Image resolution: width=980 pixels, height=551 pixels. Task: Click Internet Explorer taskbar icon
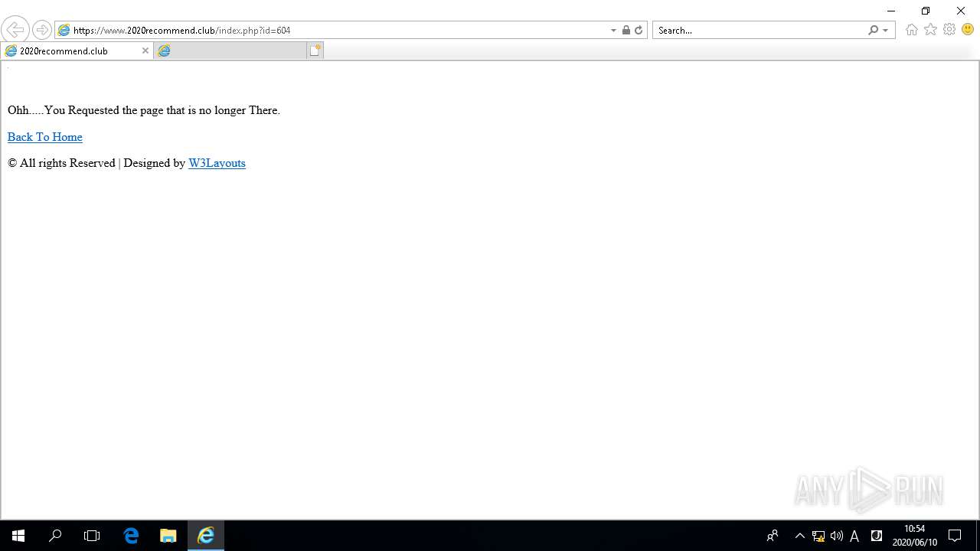pyautogui.click(x=206, y=536)
